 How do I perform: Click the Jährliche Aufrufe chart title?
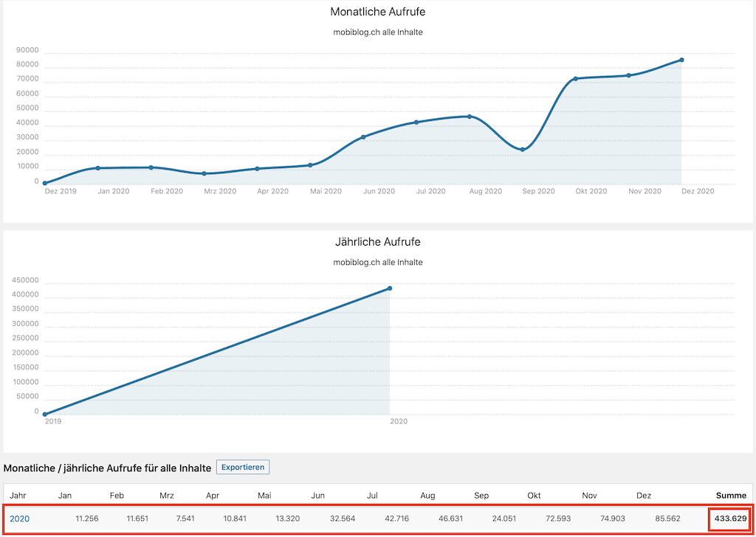tap(377, 242)
